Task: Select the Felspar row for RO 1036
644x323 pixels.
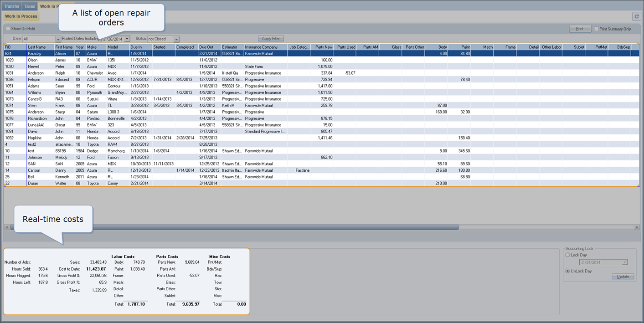Action: [x=321, y=79]
